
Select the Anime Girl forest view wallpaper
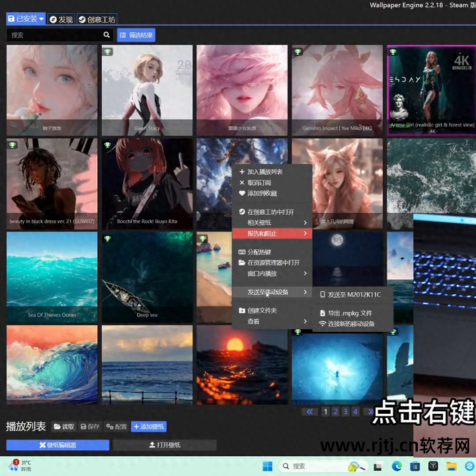click(x=431, y=90)
